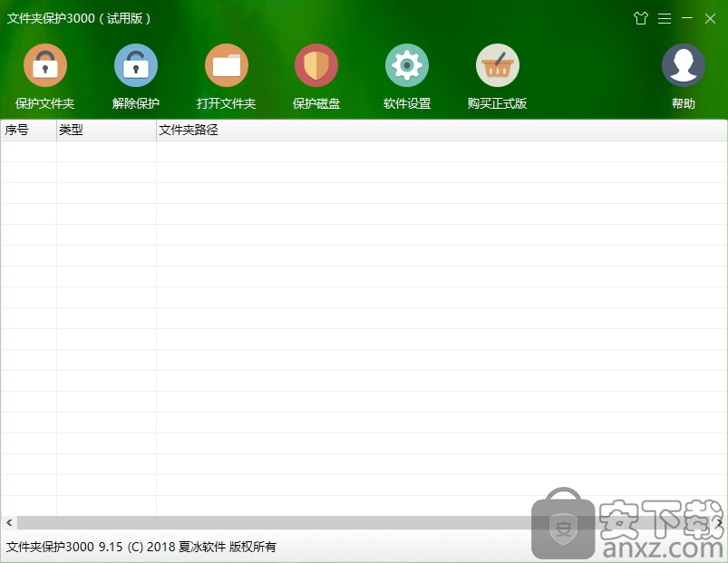Click the 购买正式版 basket icon
Image resolution: width=728 pixels, height=563 pixels.
pos(497,65)
